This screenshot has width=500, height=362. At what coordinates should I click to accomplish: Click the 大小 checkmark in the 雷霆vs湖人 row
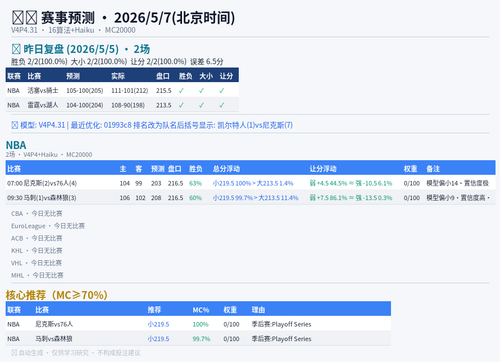point(201,105)
